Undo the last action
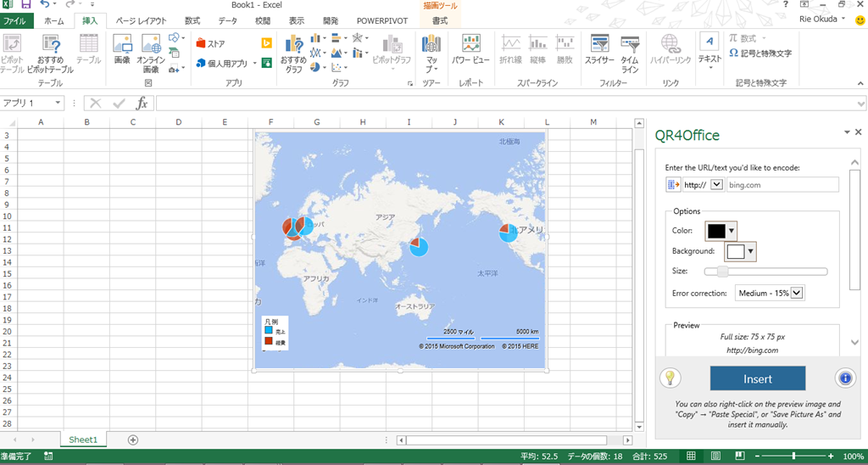Image resolution: width=868 pixels, height=465 pixels. 45,4
